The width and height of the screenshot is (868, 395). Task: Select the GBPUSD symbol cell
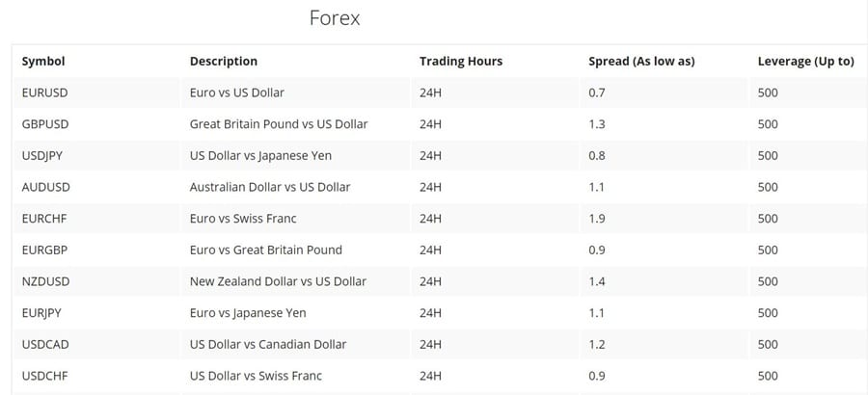(45, 124)
